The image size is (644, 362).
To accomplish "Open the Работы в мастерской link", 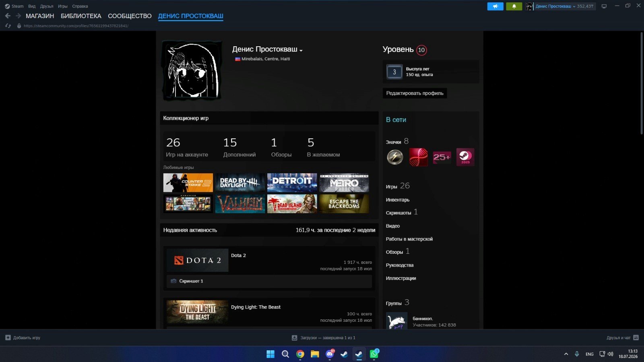I will click(x=409, y=239).
